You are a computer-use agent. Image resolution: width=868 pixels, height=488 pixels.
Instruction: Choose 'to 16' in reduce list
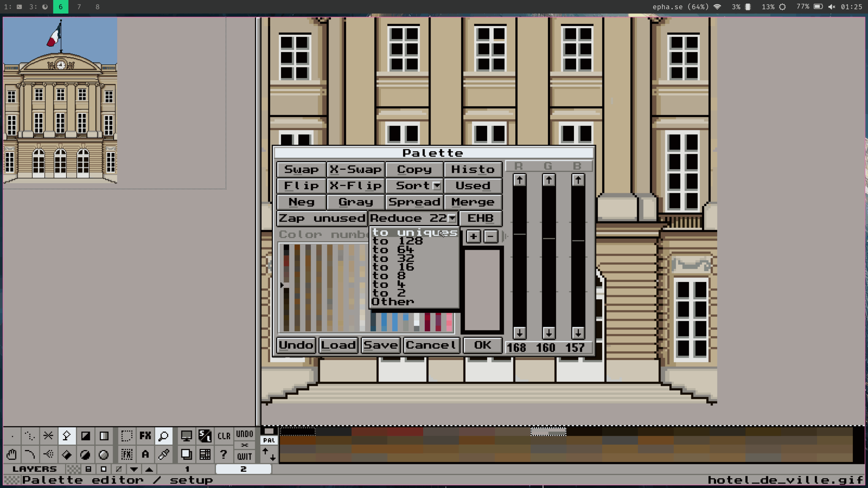[x=414, y=267]
